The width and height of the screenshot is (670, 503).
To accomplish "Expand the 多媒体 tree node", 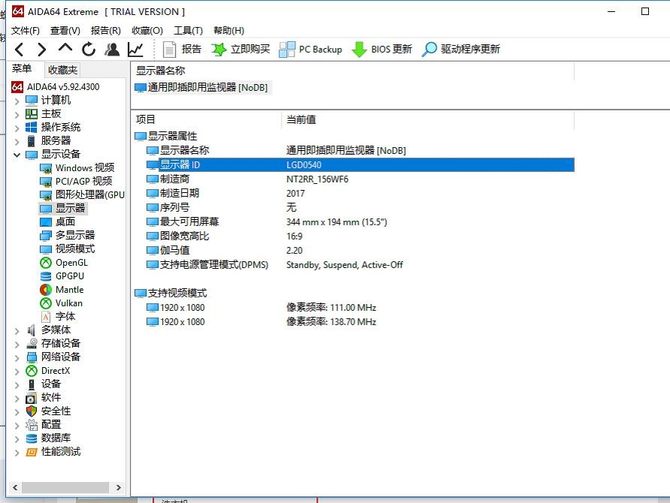I will 17,331.
